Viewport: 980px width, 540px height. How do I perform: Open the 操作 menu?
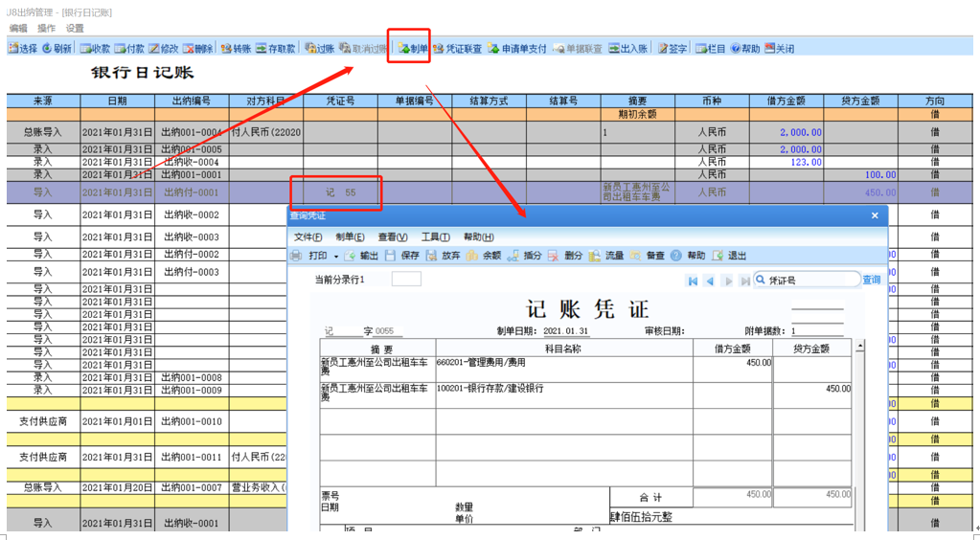(x=46, y=28)
